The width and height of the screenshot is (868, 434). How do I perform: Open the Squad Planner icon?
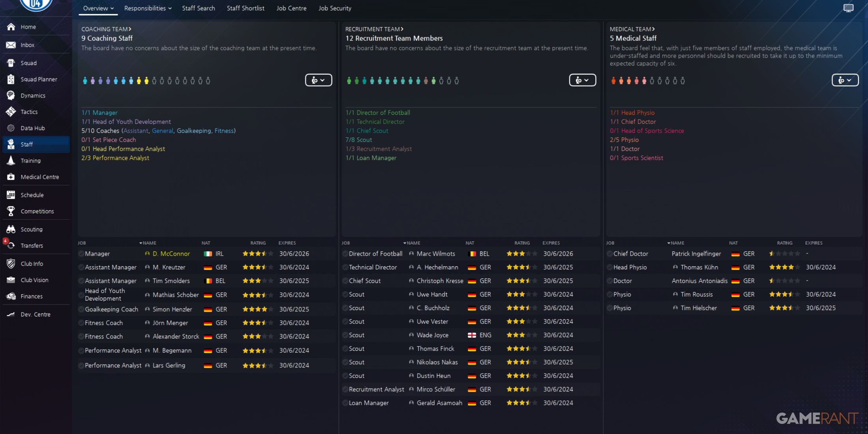coord(11,79)
